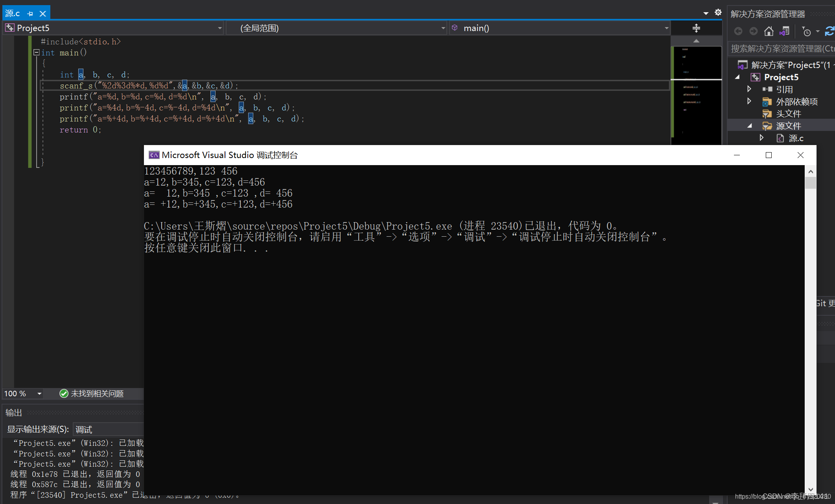Maximize the debug console window
The image size is (835, 504).
click(x=769, y=155)
